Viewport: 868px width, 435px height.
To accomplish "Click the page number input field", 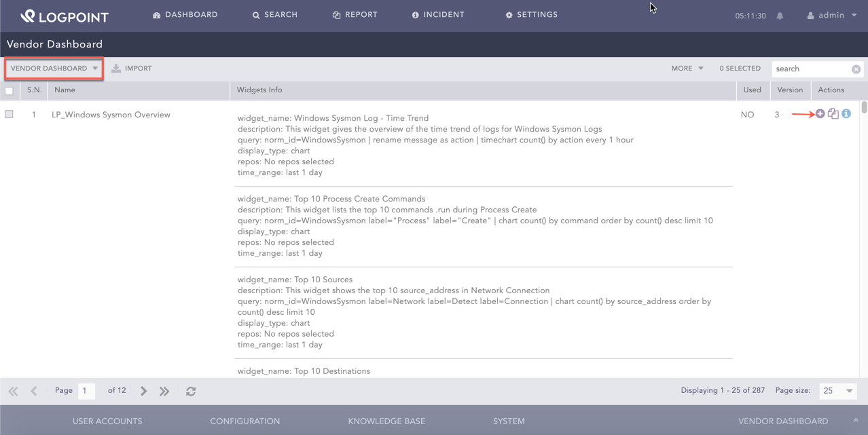I will (x=86, y=391).
